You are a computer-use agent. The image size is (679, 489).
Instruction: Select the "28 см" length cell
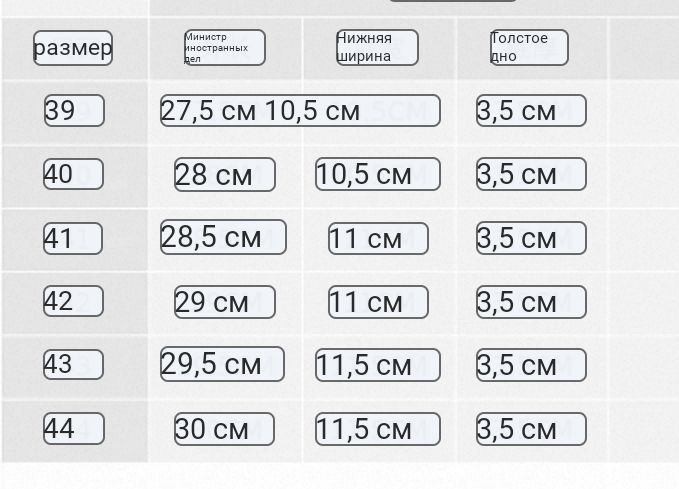pos(225,174)
